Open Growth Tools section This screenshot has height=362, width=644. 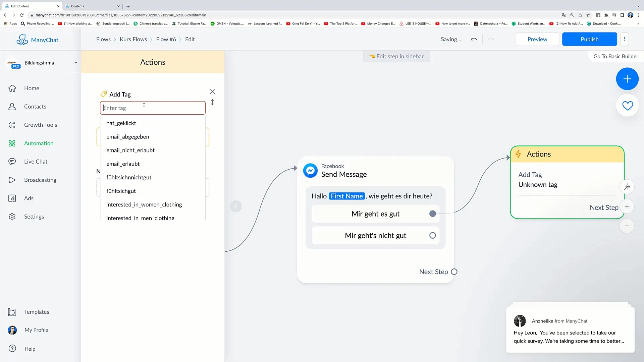[x=40, y=125]
